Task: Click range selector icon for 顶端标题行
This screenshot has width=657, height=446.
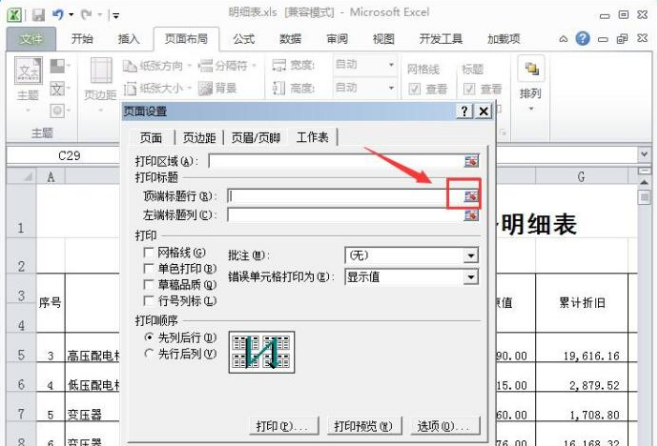Action: (x=471, y=196)
